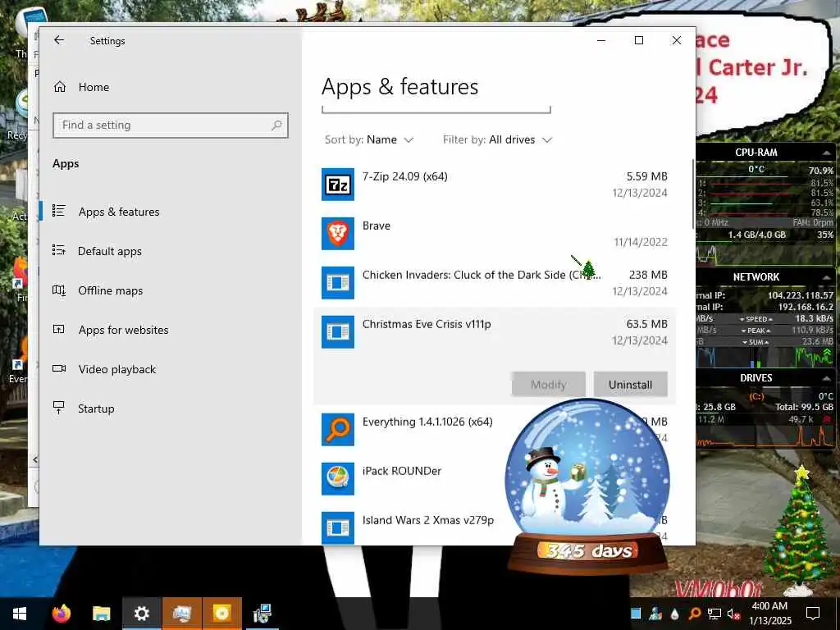Viewport: 840px width, 630px height.
Task: Click the Video playback camera icon
Action: click(x=59, y=368)
